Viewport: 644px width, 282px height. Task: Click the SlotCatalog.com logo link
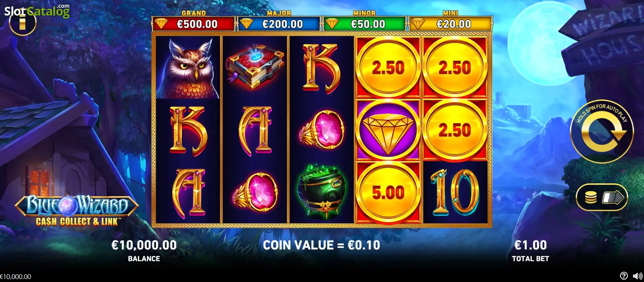tap(37, 11)
